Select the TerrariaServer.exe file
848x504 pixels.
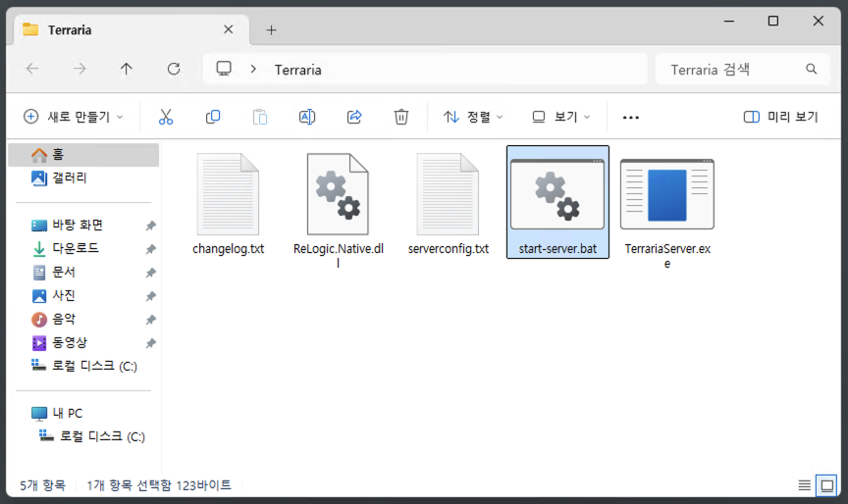(x=667, y=213)
